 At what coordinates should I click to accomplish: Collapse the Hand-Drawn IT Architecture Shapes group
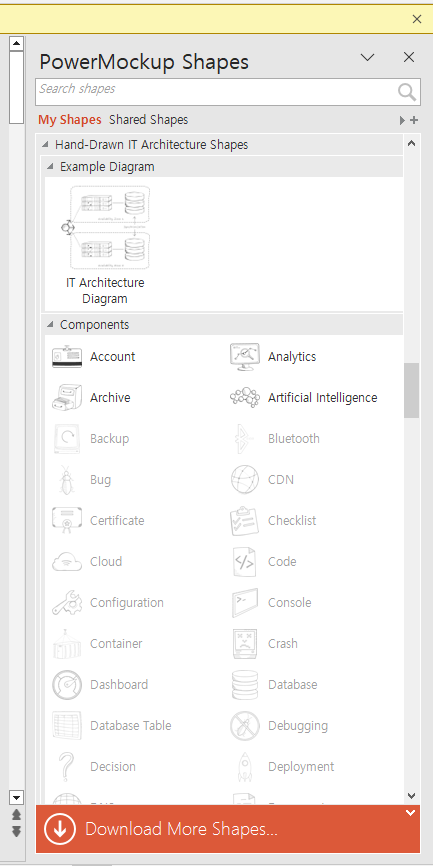click(46, 145)
